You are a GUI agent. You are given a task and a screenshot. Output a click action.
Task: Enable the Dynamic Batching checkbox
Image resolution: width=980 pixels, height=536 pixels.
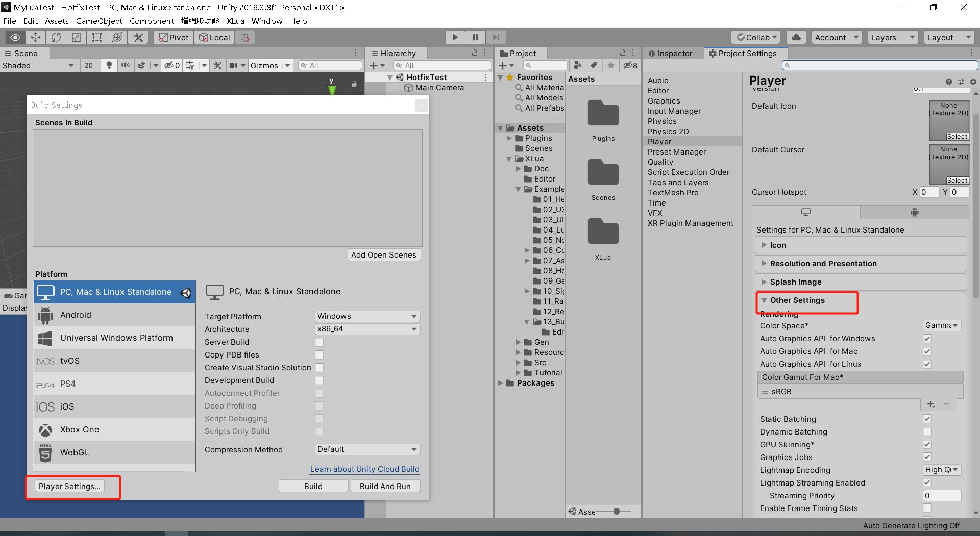[x=927, y=431]
